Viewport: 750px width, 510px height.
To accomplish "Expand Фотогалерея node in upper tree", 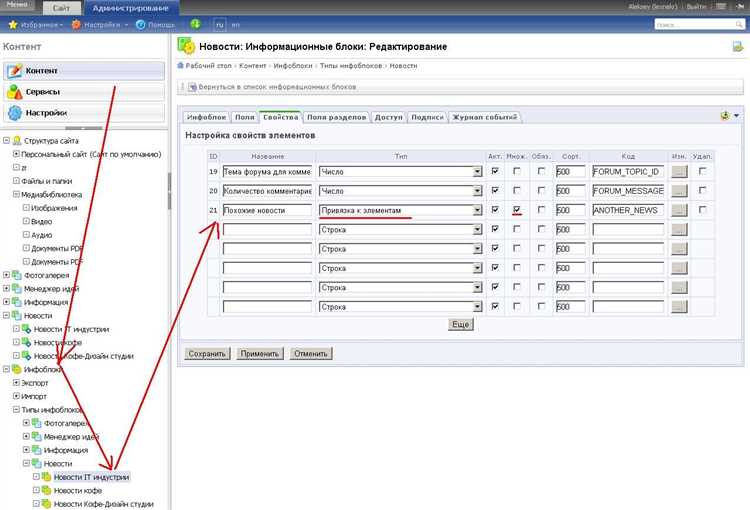I will point(7,275).
